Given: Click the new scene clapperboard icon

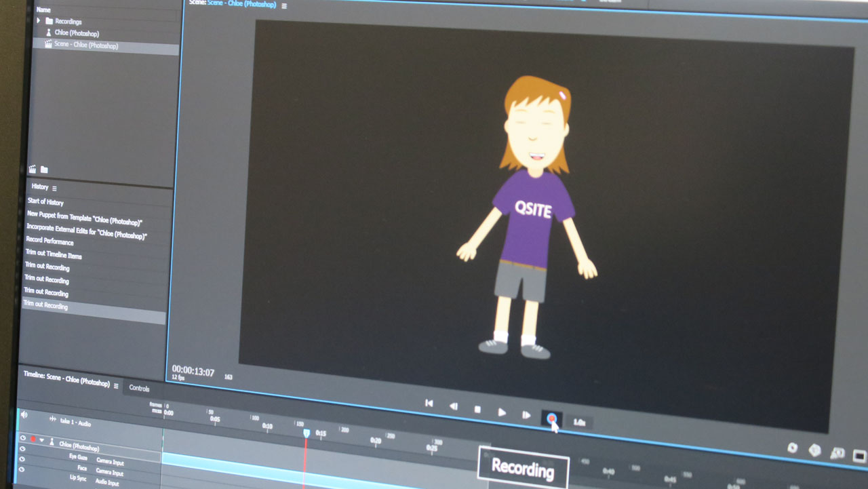Looking at the screenshot, I should click(32, 169).
